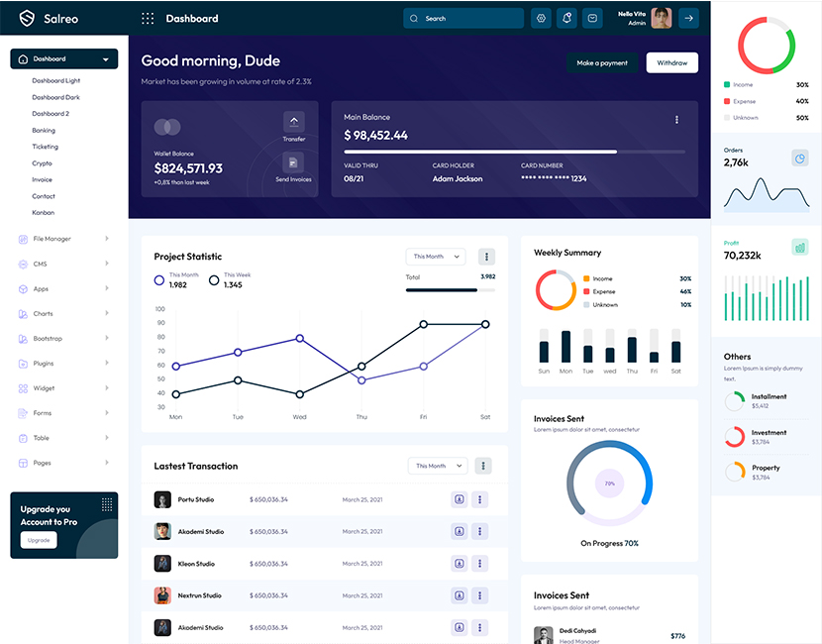Click the Transfer icon in wallet card
The image size is (822, 644).
(x=293, y=122)
